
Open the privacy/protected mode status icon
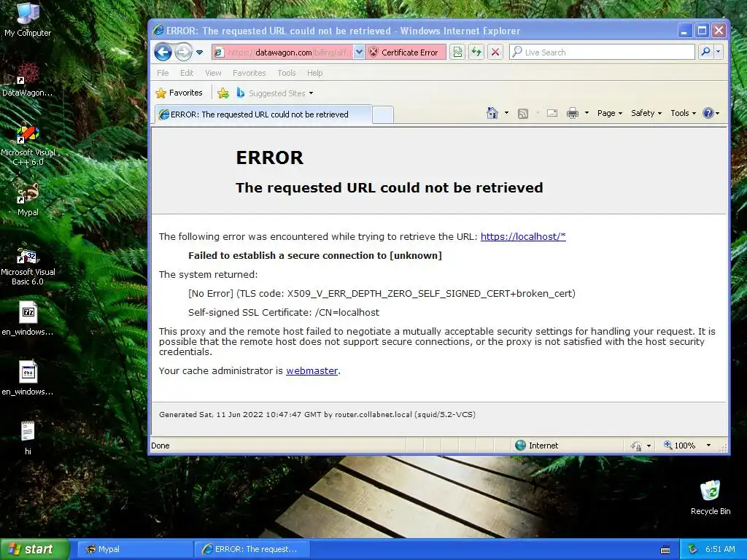(636, 446)
